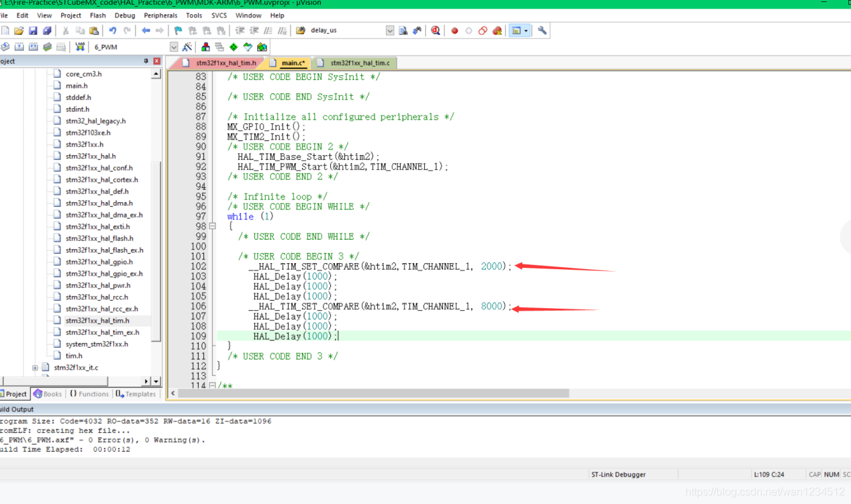Click the Navigate Backwards blue arrow
851x504 pixels.
pyautogui.click(x=146, y=31)
